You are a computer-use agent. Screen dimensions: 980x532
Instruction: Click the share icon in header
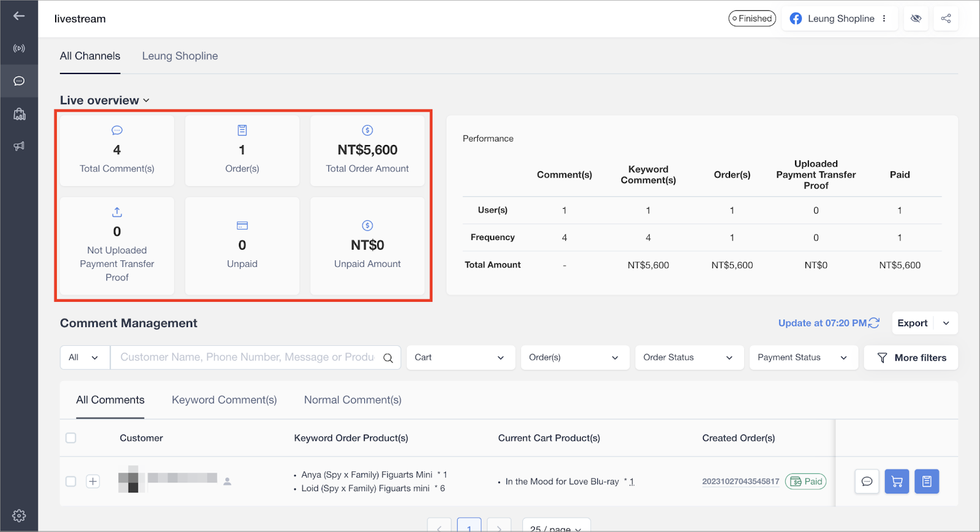(946, 18)
